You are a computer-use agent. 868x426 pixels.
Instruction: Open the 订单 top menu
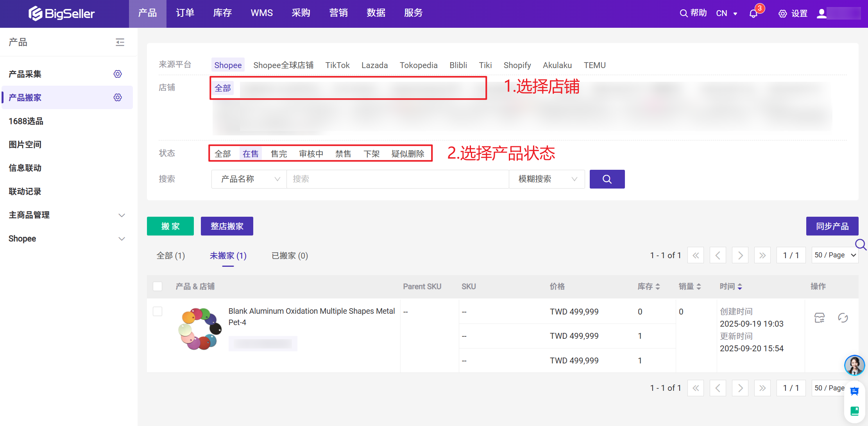point(185,13)
